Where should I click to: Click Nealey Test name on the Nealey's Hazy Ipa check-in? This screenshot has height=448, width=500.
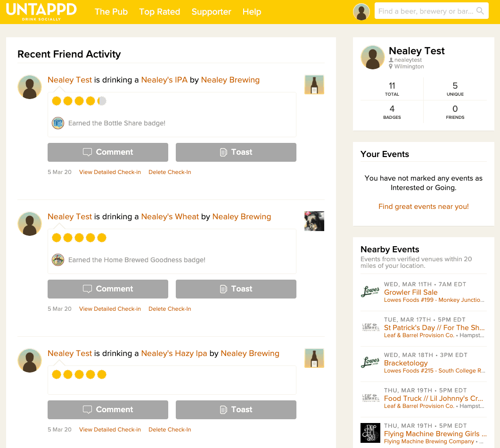(x=70, y=353)
